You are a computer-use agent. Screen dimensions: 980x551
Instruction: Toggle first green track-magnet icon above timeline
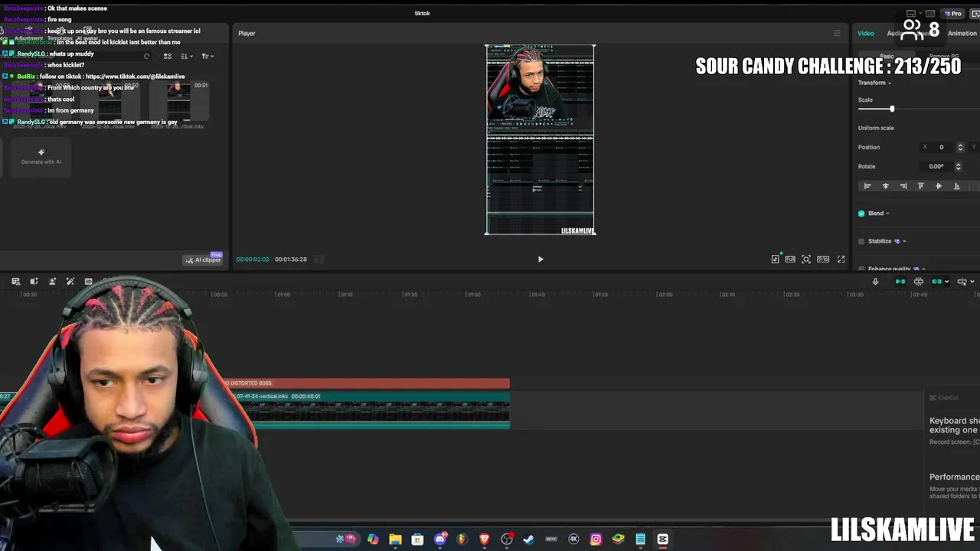click(900, 282)
